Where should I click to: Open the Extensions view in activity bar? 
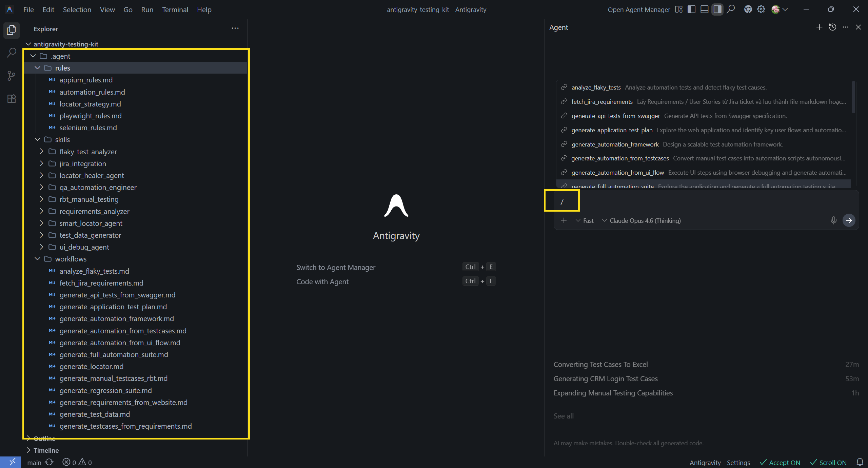coord(12,99)
